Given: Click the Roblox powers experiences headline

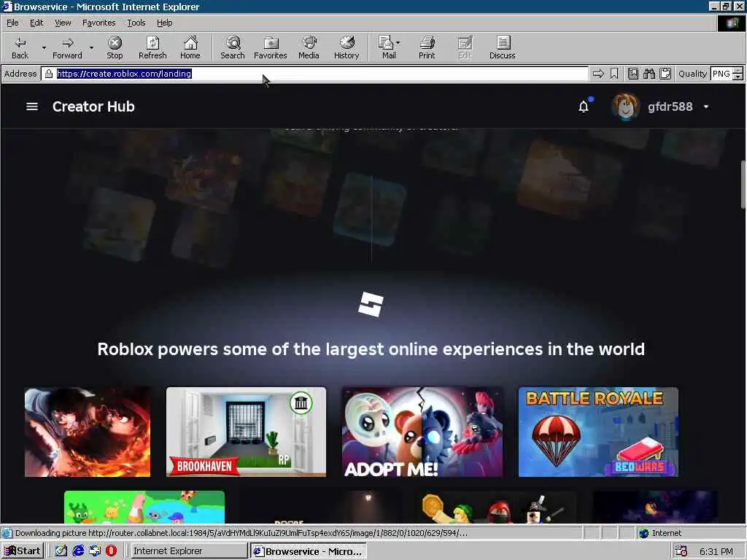Looking at the screenshot, I should click(371, 349).
